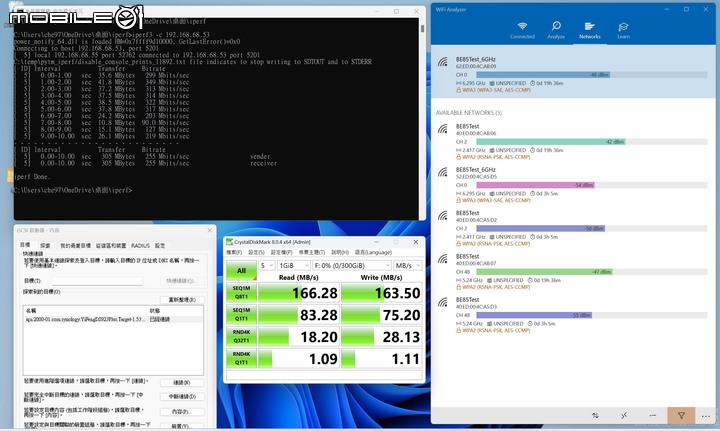Open the 磁碟區和裝置 tab in the iSCSI window
The image size is (720, 431).
[111, 246]
